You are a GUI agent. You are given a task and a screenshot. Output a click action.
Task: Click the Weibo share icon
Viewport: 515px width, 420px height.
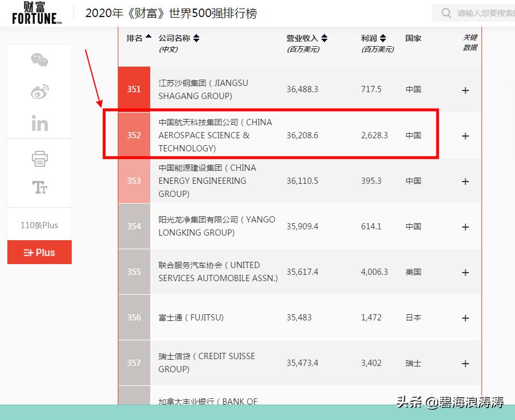point(39,91)
